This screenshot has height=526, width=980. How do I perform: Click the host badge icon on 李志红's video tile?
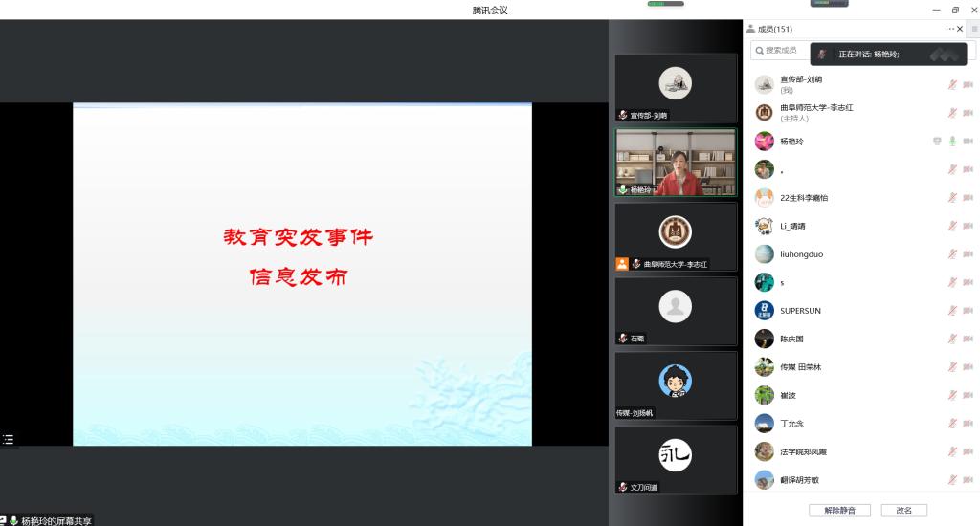coord(622,264)
